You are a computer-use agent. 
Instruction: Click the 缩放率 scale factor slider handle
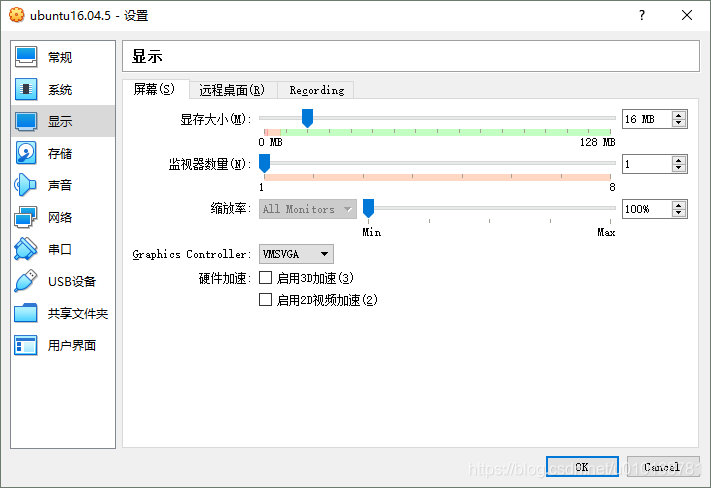point(369,208)
